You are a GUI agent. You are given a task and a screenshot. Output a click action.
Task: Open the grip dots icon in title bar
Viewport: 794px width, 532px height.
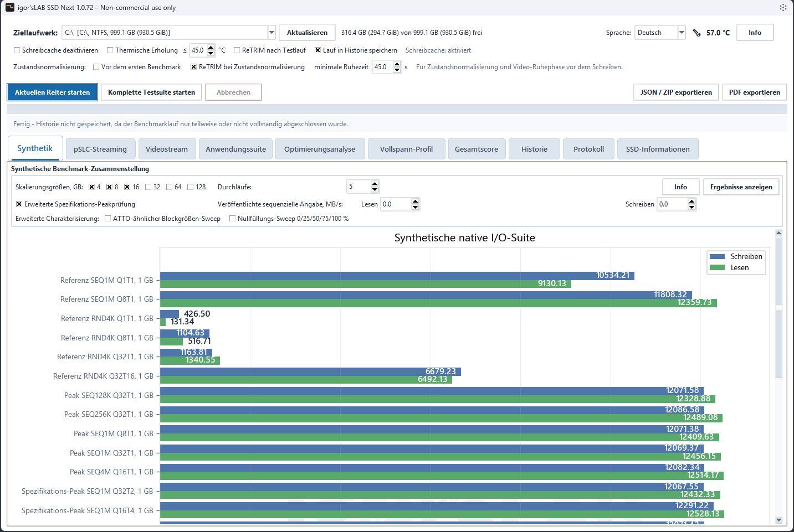[783, 8]
